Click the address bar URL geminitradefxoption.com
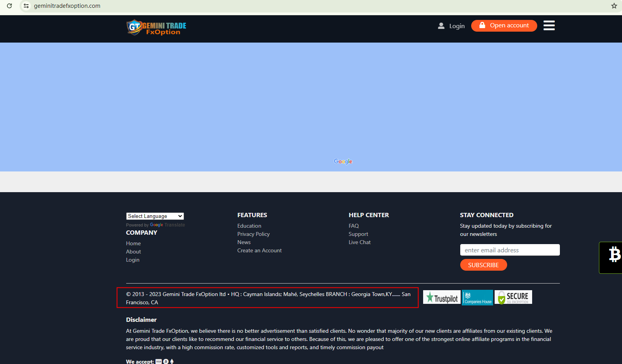 (x=67, y=6)
